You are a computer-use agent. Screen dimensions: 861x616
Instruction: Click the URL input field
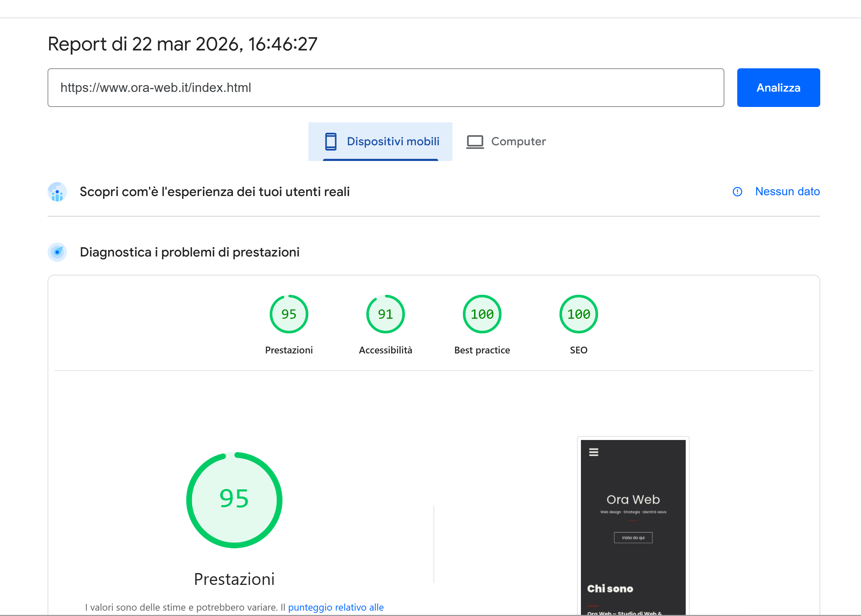(x=385, y=88)
